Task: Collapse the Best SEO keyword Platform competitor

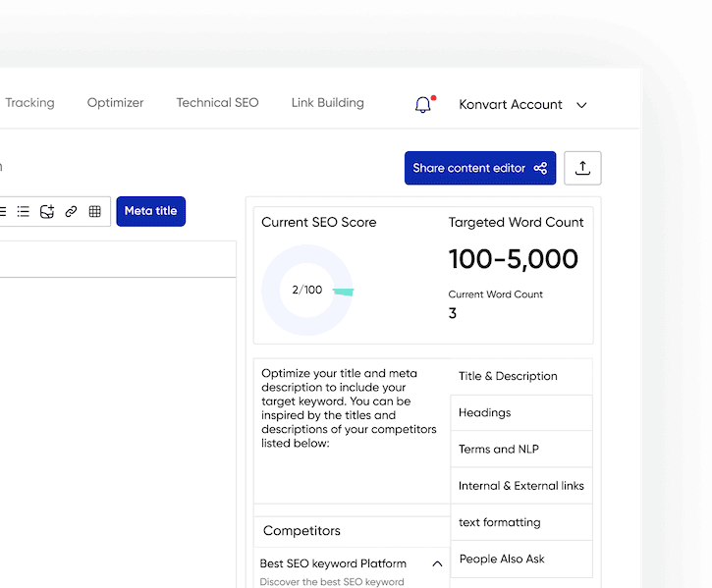Action: [x=437, y=563]
